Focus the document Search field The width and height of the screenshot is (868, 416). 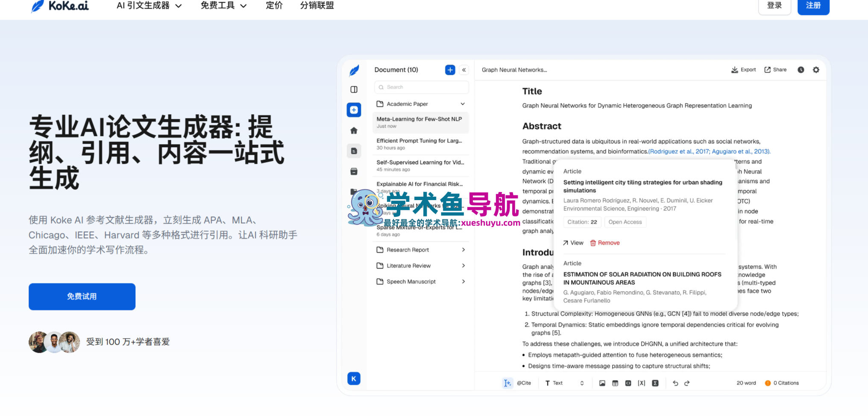(421, 87)
